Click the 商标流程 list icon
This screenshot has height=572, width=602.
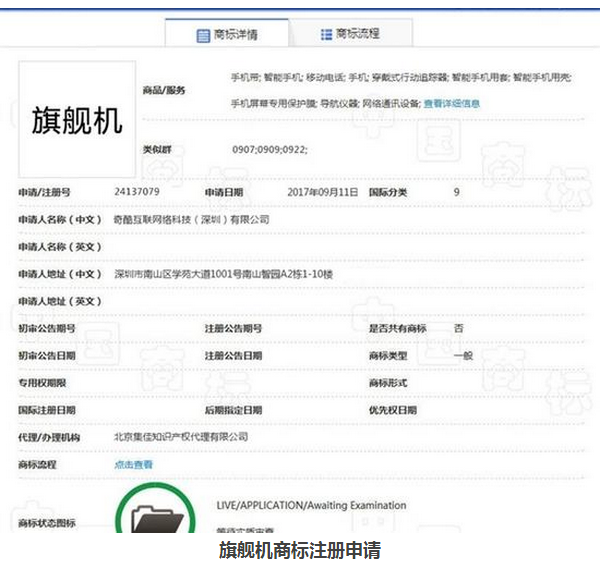[x=326, y=35]
